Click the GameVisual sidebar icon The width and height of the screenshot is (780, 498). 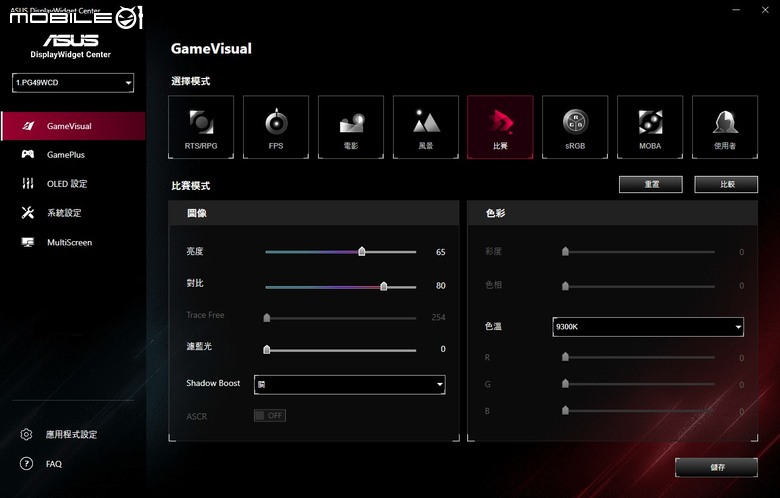coord(28,126)
